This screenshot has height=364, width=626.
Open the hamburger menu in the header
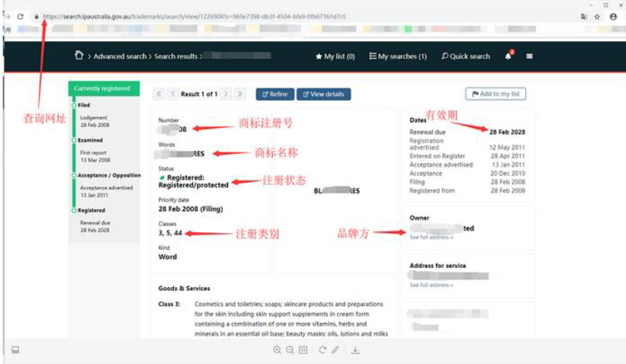point(529,56)
